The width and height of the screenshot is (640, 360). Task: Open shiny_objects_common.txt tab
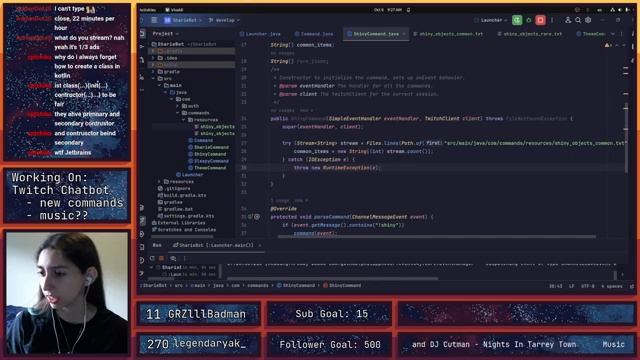tap(448, 34)
